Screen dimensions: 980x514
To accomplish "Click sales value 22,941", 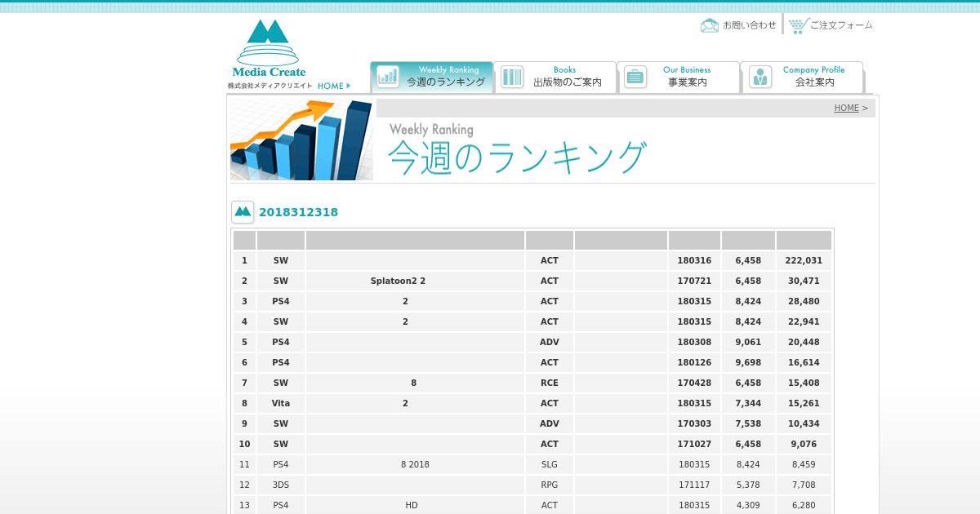I will 804,321.
